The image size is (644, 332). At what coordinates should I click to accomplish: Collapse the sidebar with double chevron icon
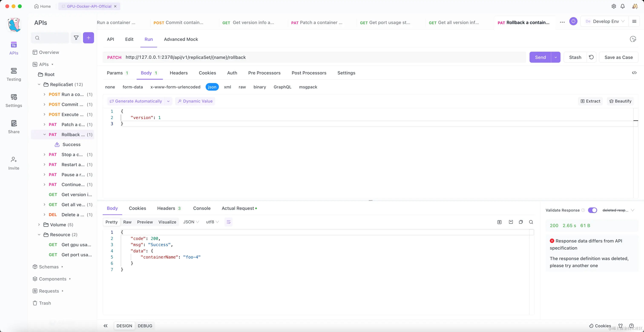click(105, 326)
